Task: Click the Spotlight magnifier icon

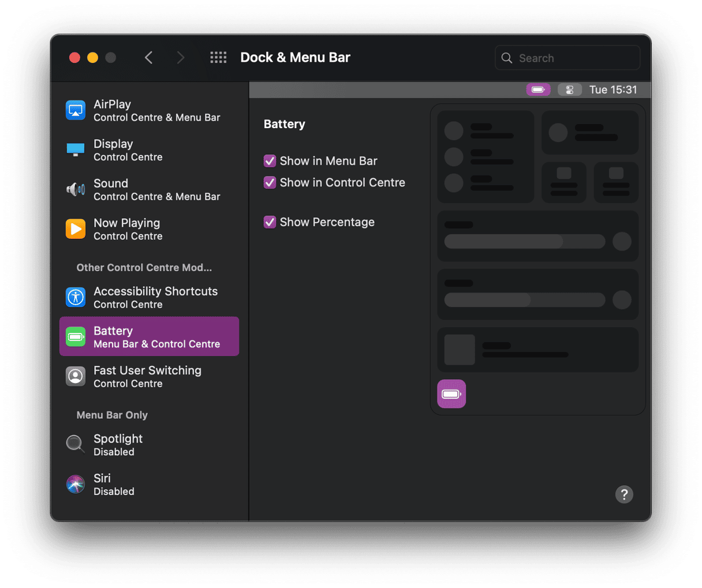Action: (x=76, y=444)
